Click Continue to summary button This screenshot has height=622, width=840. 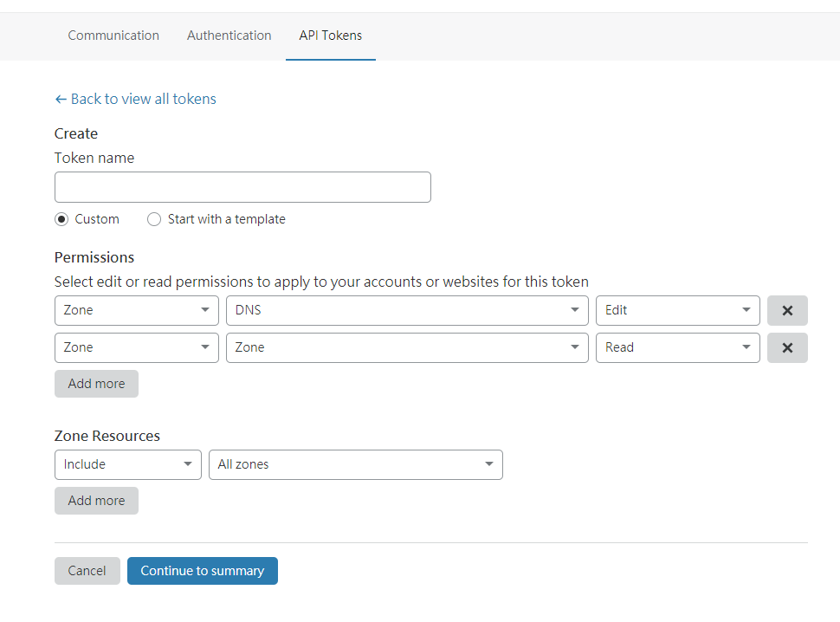coord(203,571)
